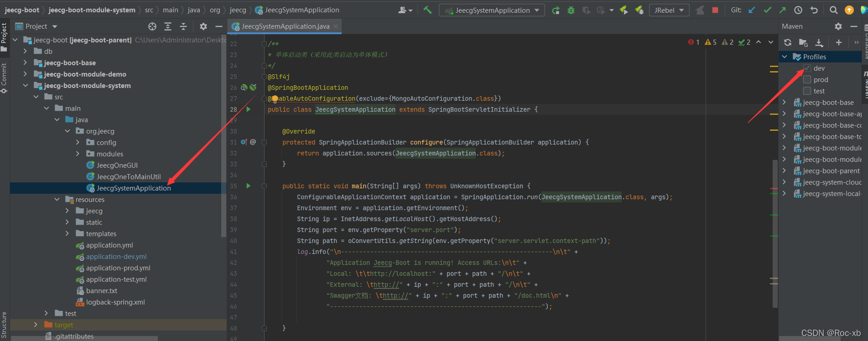Expand the db folder
The height and width of the screenshot is (341, 868).
(x=25, y=52)
